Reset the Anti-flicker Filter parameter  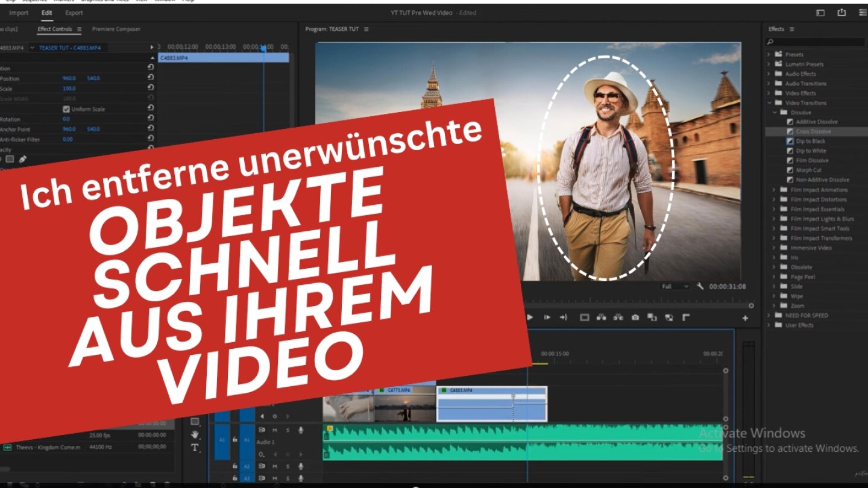151,139
